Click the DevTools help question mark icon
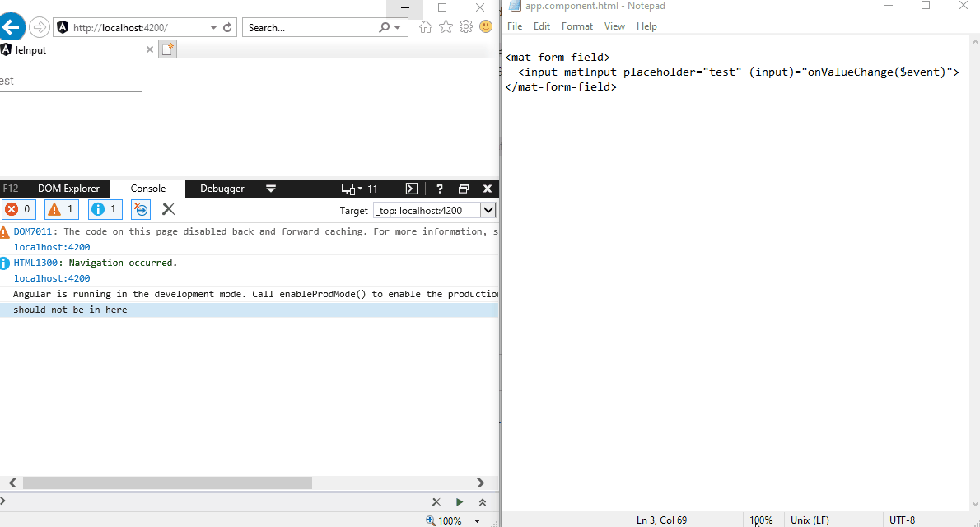Screen dimensions: 980x527 coord(440,189)
